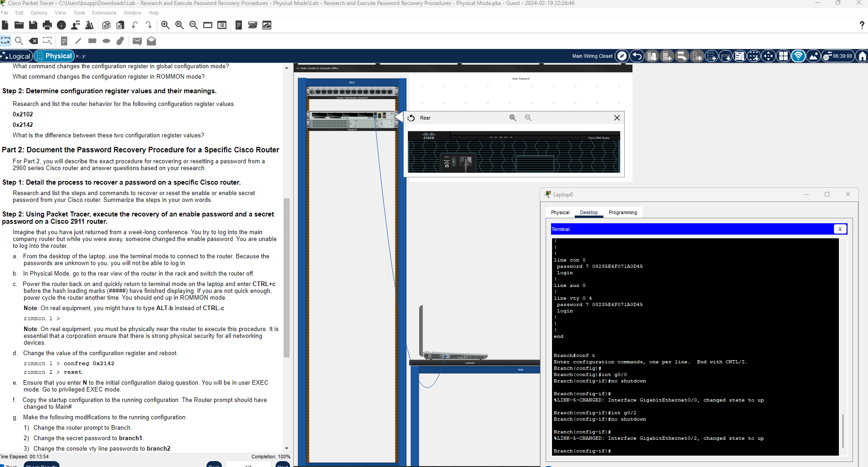Go back one level with arrow button

pyautogui.click(x=637, y=56)
